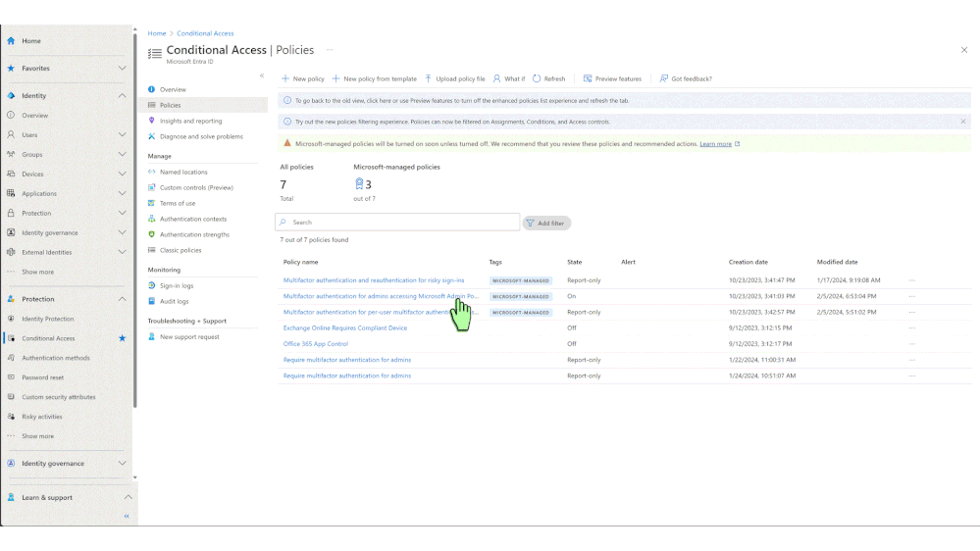Click the star next to Conditional Access
The width and height of the screenshot is (980, 551).
pos(123,338)
